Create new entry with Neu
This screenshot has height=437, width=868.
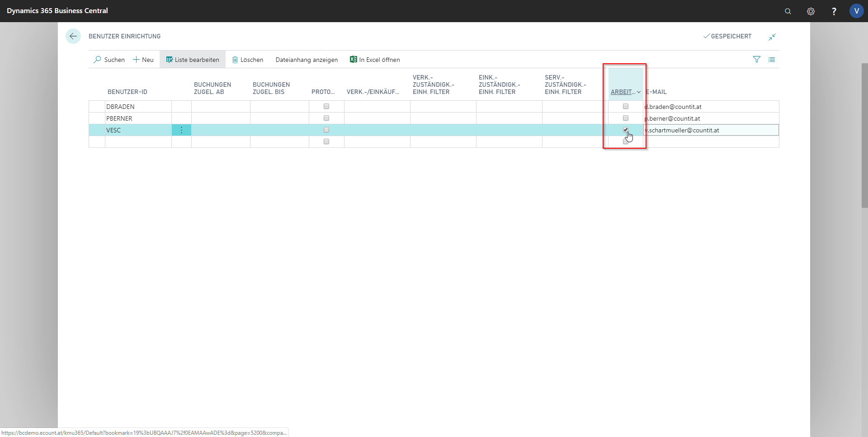click(143, 60)
